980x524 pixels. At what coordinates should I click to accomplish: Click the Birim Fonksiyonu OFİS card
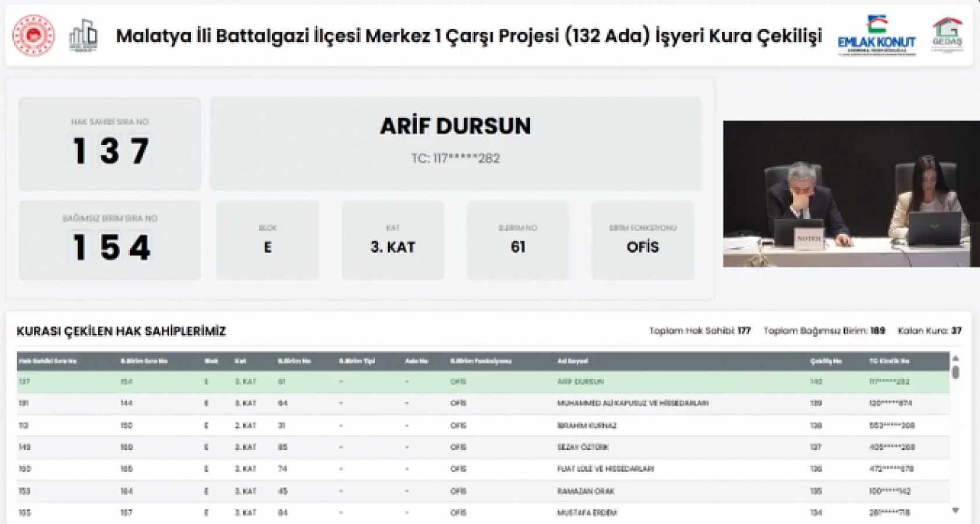tap(642, 240)
